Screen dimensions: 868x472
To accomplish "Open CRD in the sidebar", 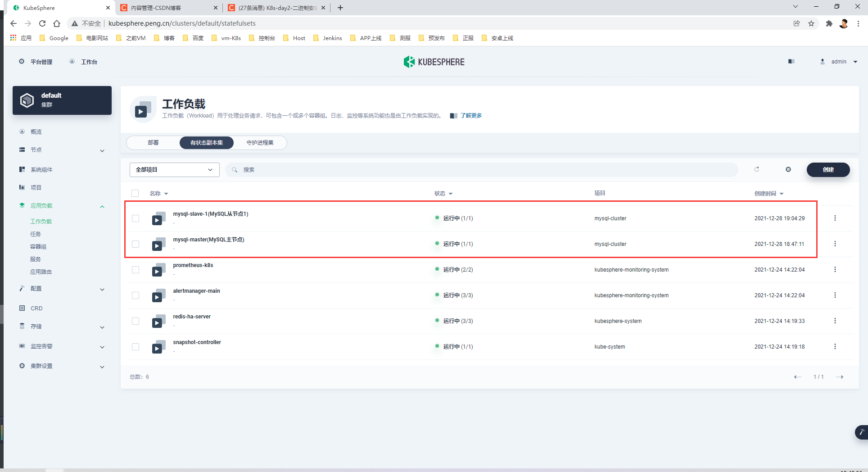I will (36, 309).
